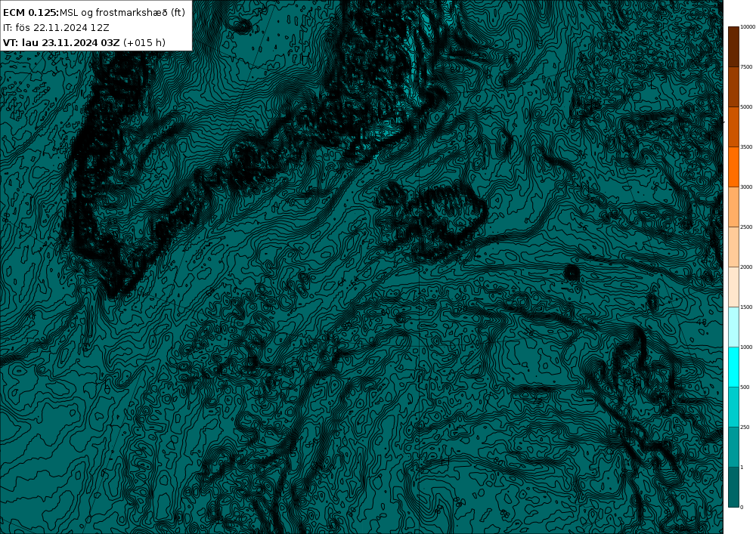Image resolution: width=756 pixels, height=534 pixels.
Task: Select the pale cyan 1000–1500 colorbar segment
Action: (733, 326)
